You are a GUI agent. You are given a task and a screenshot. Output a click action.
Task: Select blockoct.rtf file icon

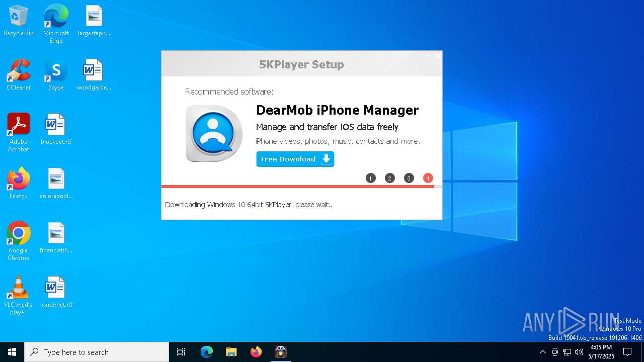(56, 130)
